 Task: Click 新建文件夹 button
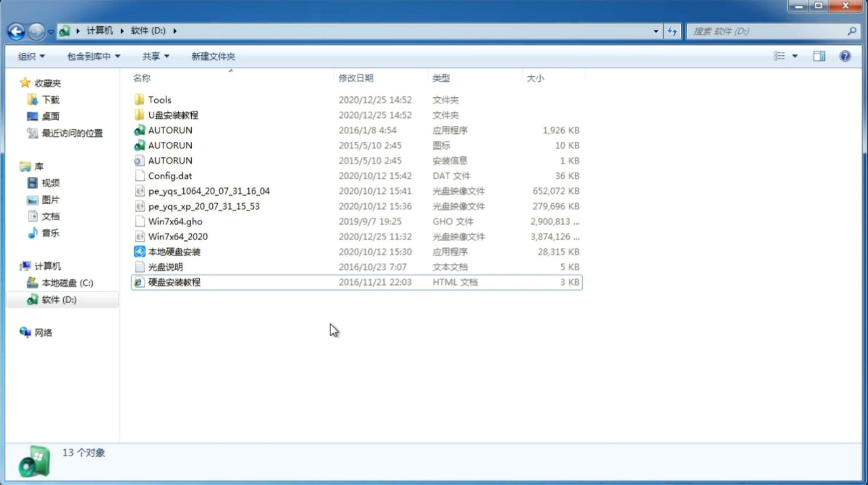(x=213, y=56)
